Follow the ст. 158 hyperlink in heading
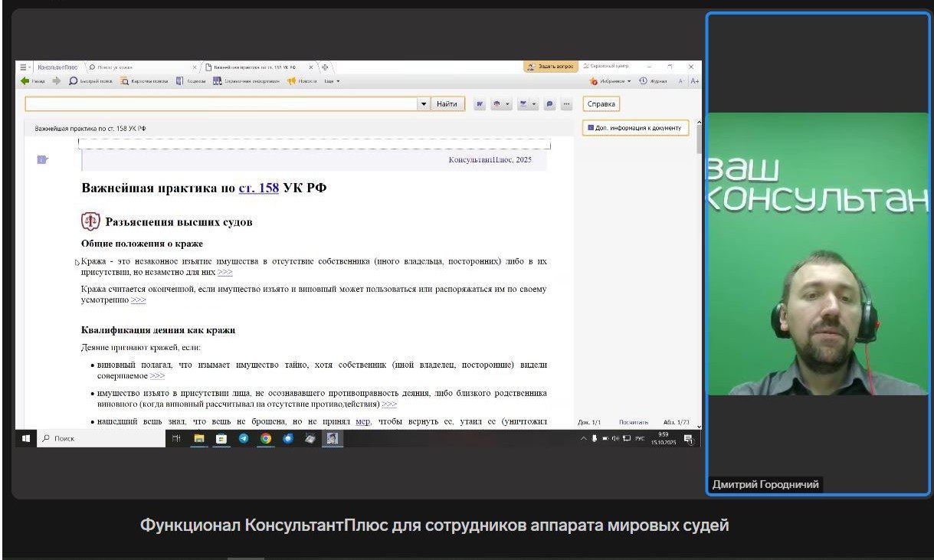Screen dimensions: 934x560 (x=258, y=188)
